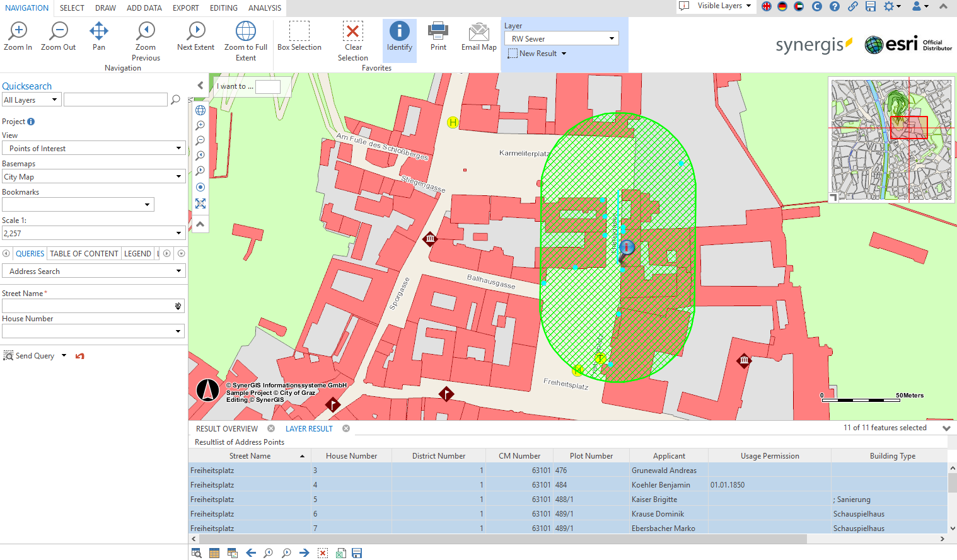This screenshot has height=560, width=957.
Task: Select the Pan tool
Action: click(x=99, y=37)
